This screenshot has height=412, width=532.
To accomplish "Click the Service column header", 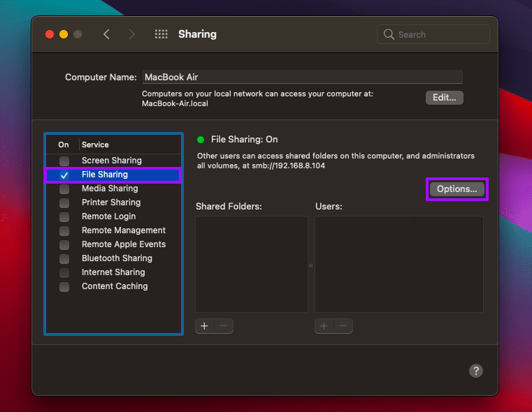I will coord(95,145).
